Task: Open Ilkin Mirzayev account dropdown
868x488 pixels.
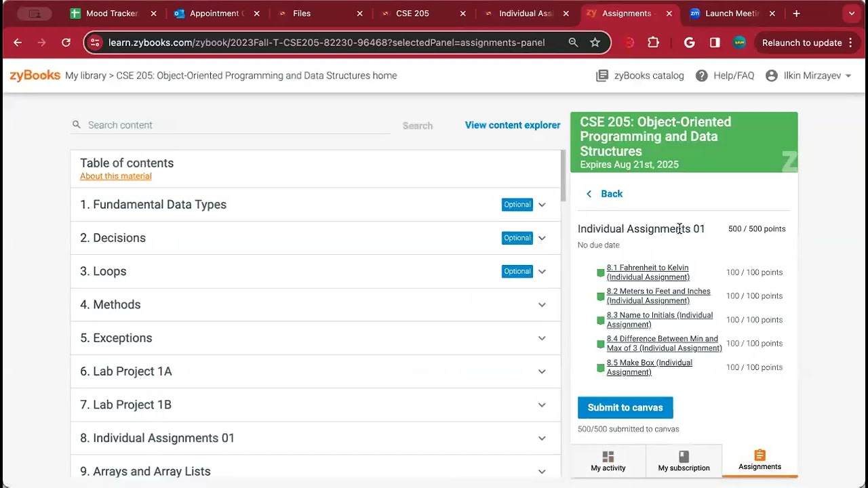Action: coord(808,76)
